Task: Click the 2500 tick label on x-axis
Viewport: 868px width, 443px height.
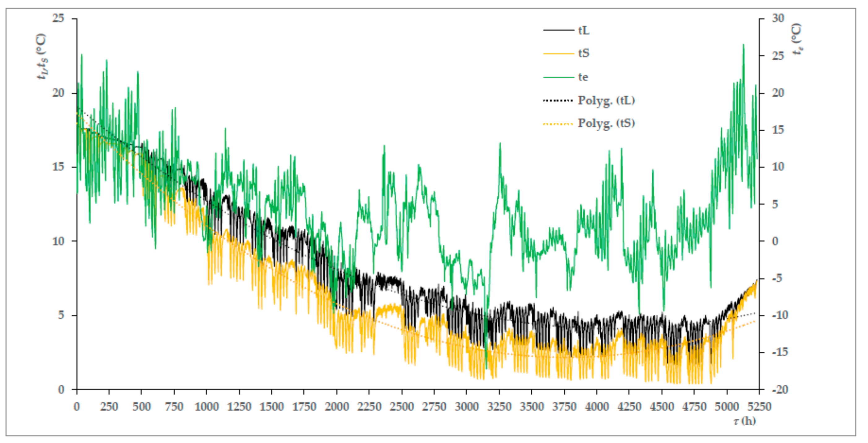Action: pyautogui.click(x=402, y=407)
